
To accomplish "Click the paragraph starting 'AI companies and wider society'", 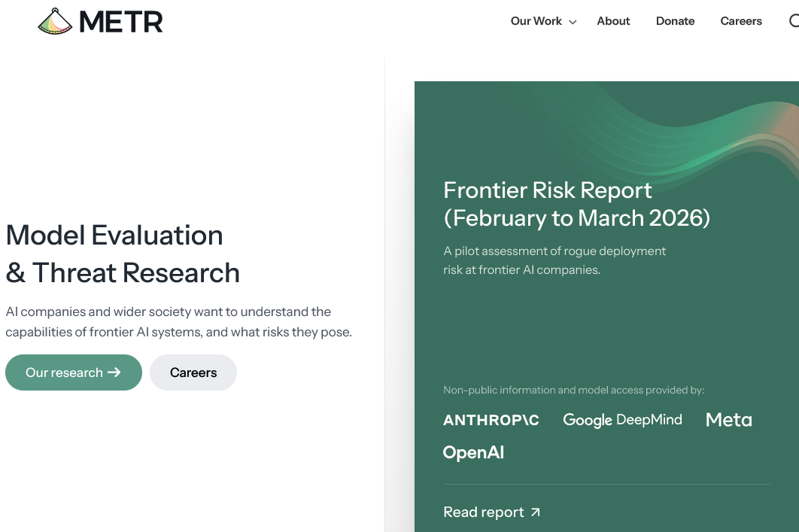I will pos(179,321).
